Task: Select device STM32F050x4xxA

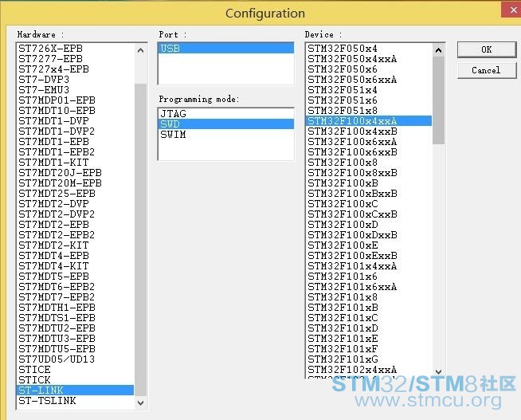Action: point(369,59)
